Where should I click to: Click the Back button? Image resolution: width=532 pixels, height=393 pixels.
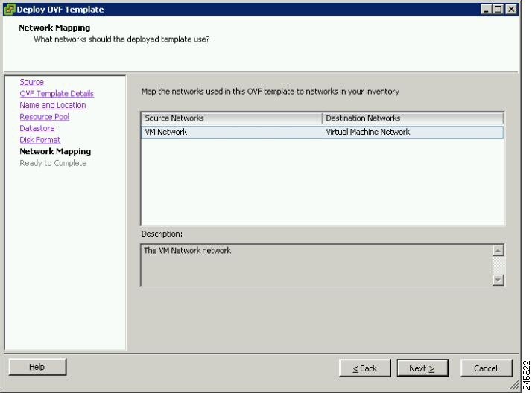[x=365, y=368]
